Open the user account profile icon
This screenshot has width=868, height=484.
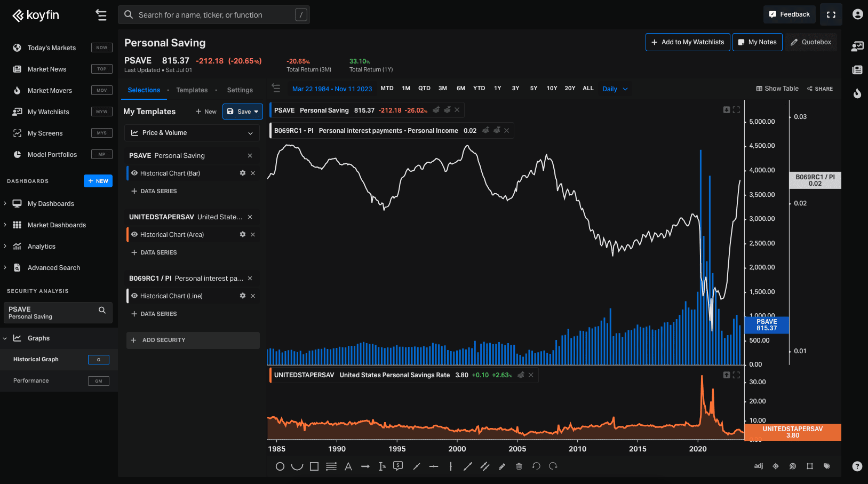pos(857,14)
